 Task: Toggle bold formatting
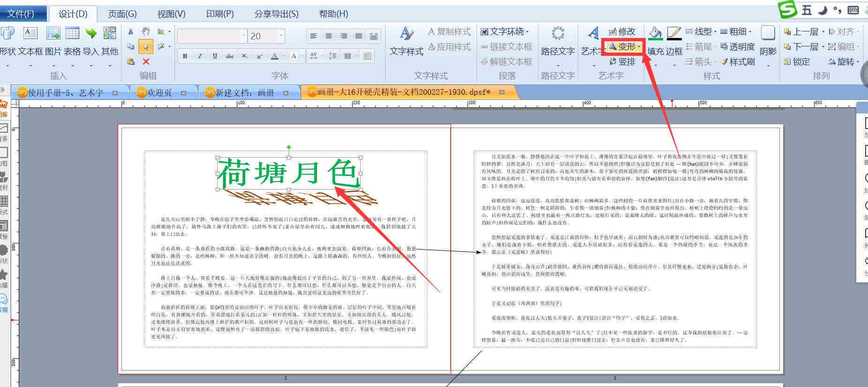pos(185,56)
